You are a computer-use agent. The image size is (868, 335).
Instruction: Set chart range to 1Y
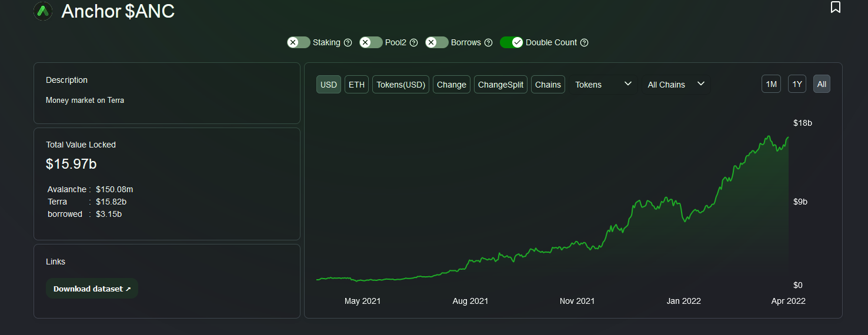797,84
